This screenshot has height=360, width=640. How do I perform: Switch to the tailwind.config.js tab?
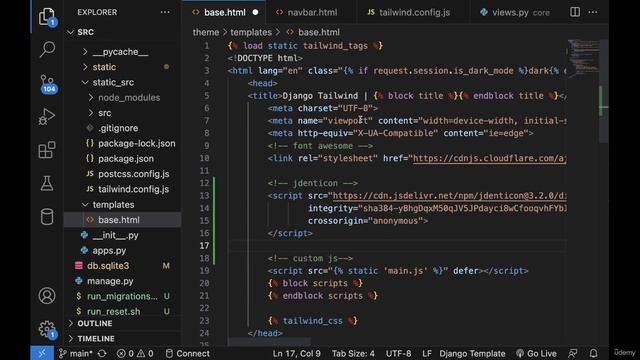(x=414, y=13)
